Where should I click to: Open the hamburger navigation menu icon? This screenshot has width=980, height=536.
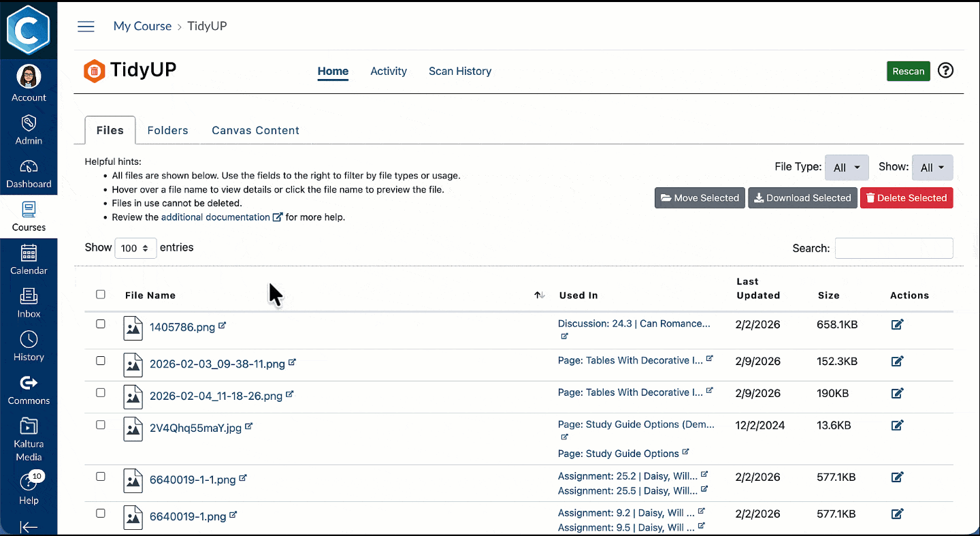(86, 27)
